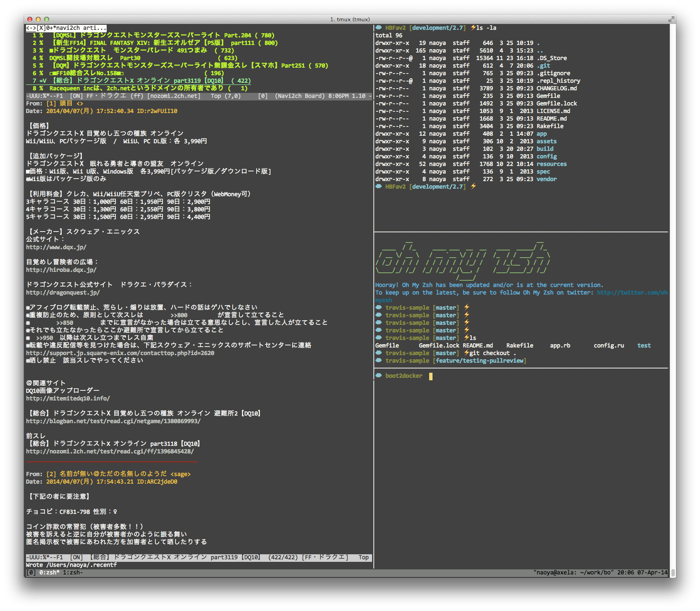Click the build directory name

point(545,149)
